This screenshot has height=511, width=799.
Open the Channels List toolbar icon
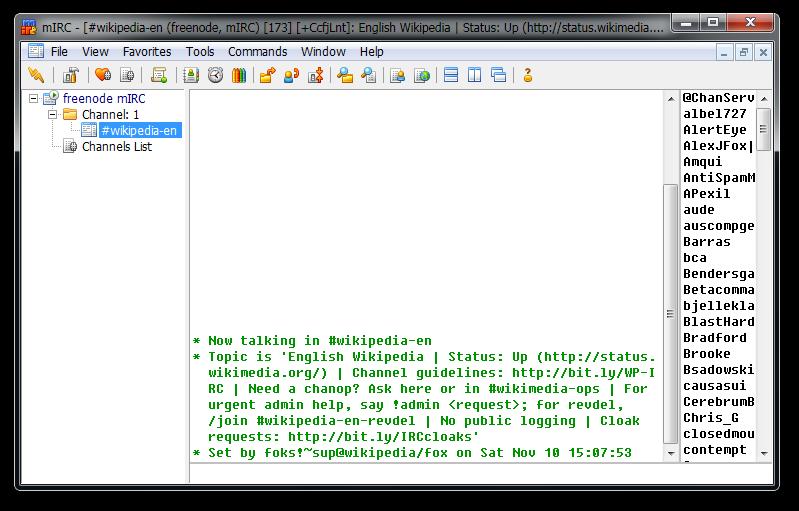(x=127, y=75)
